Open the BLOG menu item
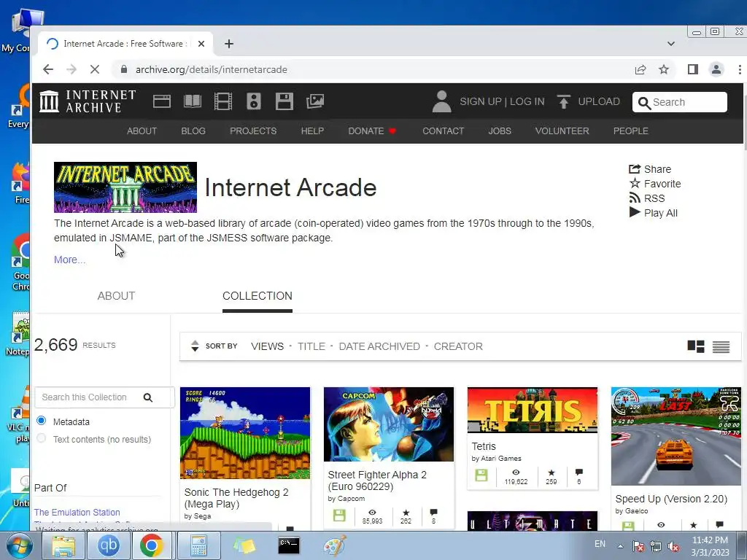747x560 pixels. coord(193,131)
